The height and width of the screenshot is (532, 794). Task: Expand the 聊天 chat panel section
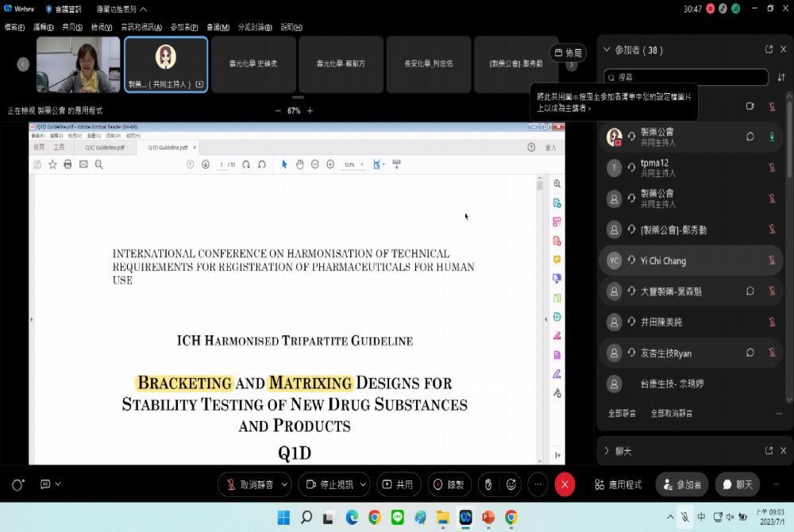607,451
